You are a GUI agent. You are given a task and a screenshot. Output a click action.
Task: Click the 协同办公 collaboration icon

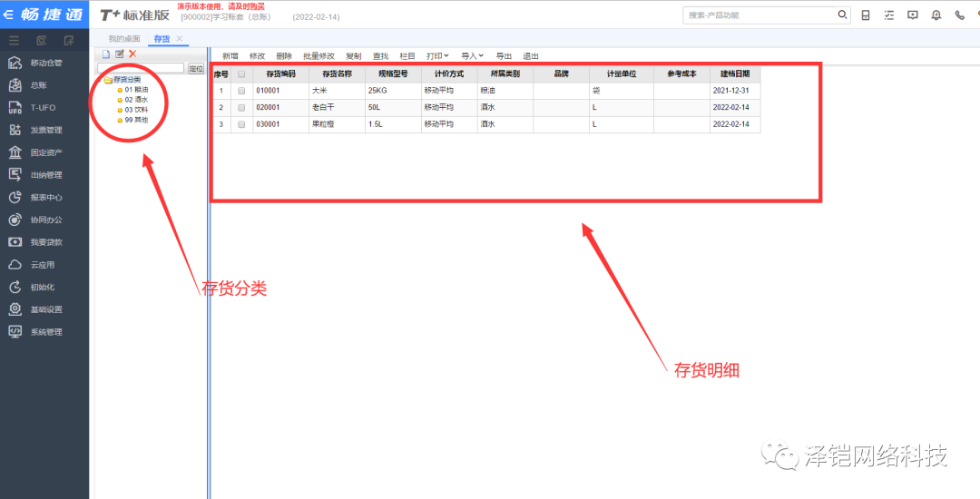[16, 220]
